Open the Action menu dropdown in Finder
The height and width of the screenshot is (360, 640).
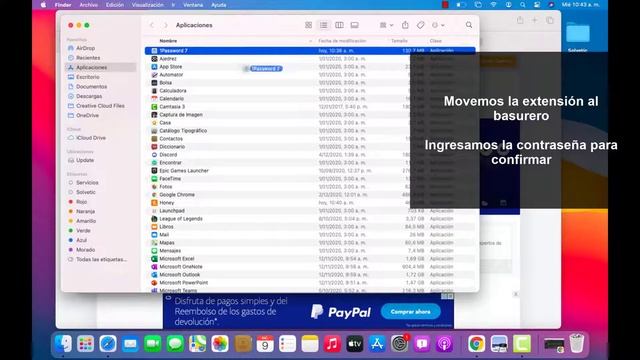(x=438, y=25)
